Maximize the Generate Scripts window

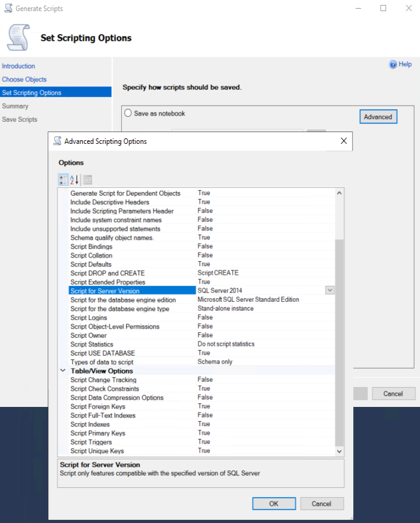click(x=383, y=9)
